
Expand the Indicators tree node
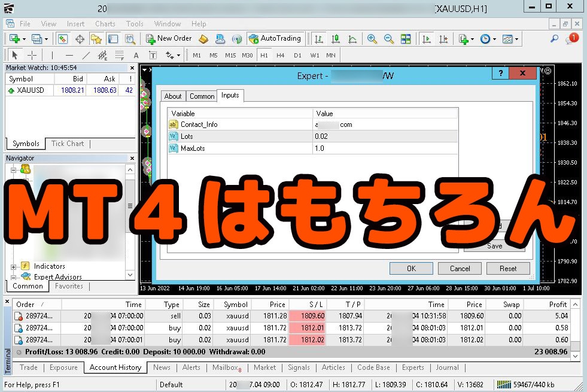(14, 267)
